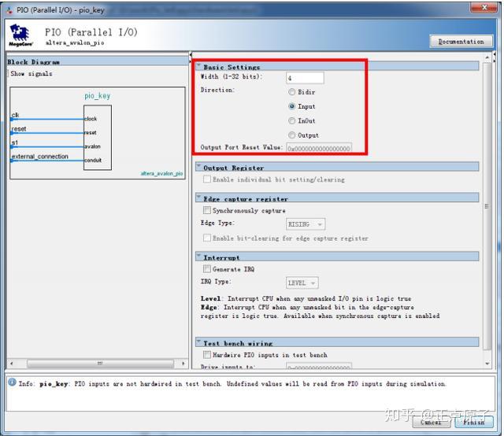Click the panel divider collapse arrow
504x436 pixels.
[x=191, y=55]
